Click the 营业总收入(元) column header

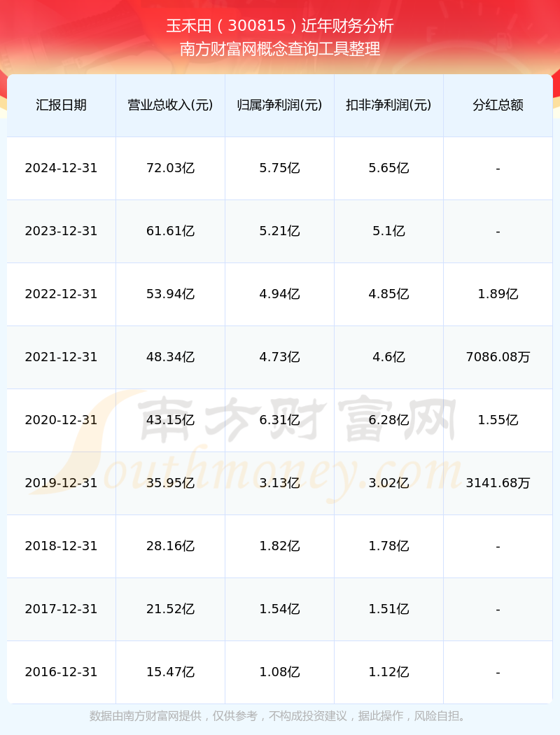pos(171,105)
